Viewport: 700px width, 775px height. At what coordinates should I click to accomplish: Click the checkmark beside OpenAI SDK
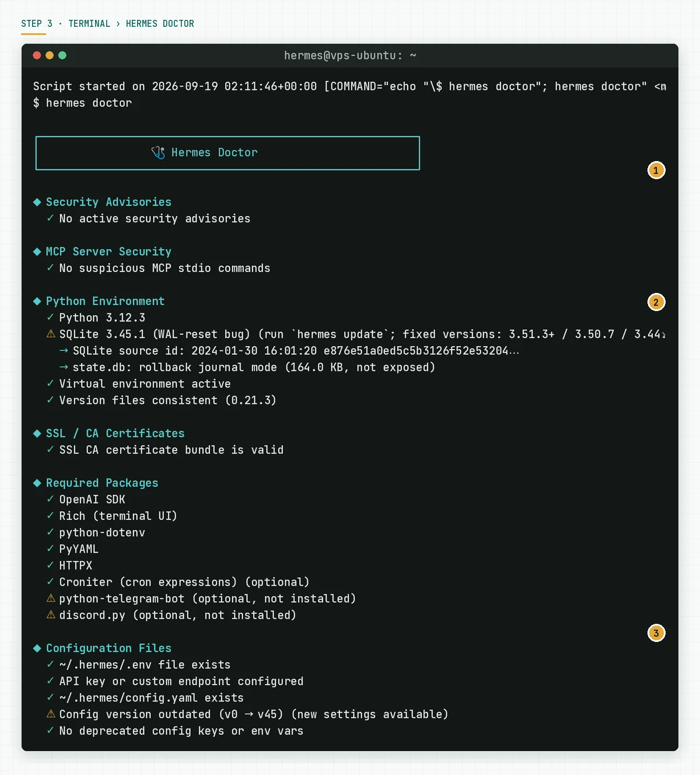tap(51, 500)
